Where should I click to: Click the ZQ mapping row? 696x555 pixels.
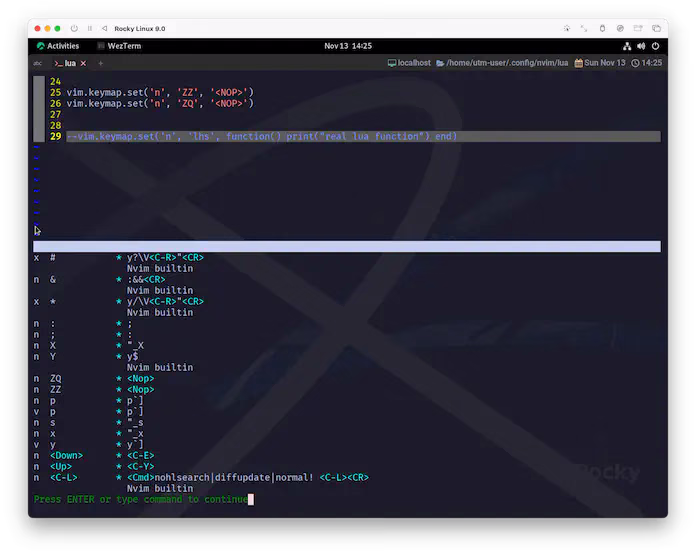[x=94, y=378]
